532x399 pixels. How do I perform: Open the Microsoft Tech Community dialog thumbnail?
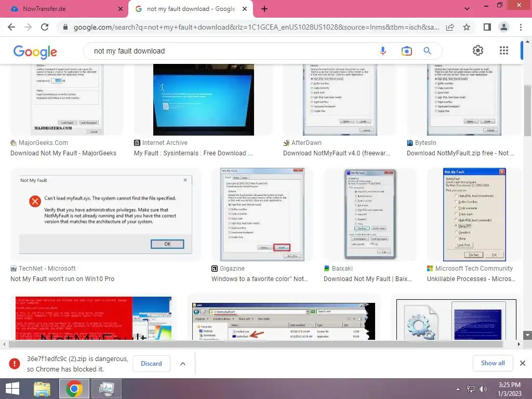click(474, 215)
